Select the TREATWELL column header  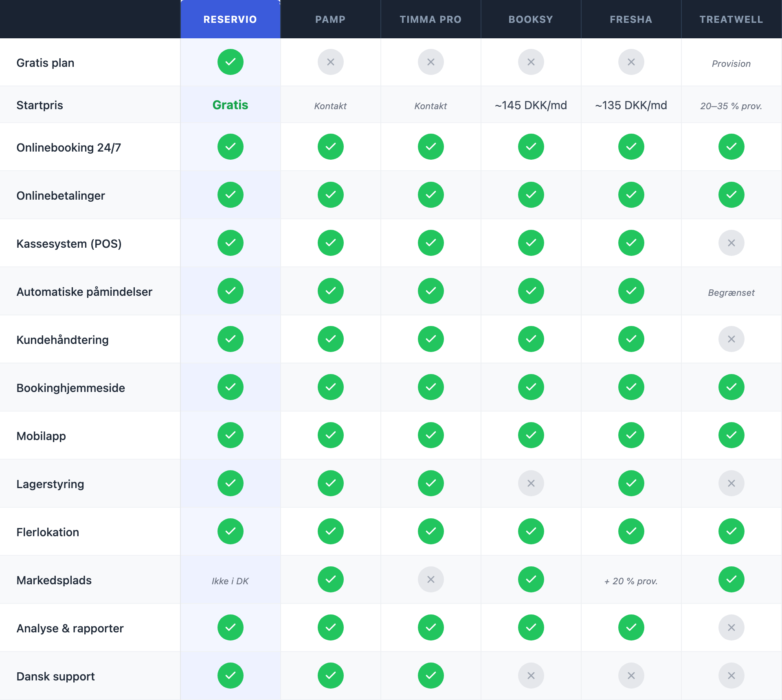731,19
